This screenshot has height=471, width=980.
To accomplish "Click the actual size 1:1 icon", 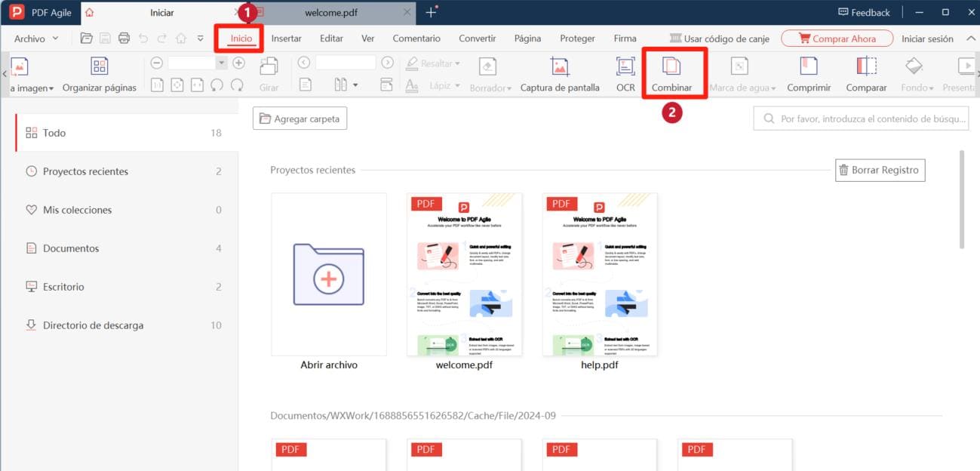I will point(157,85).
